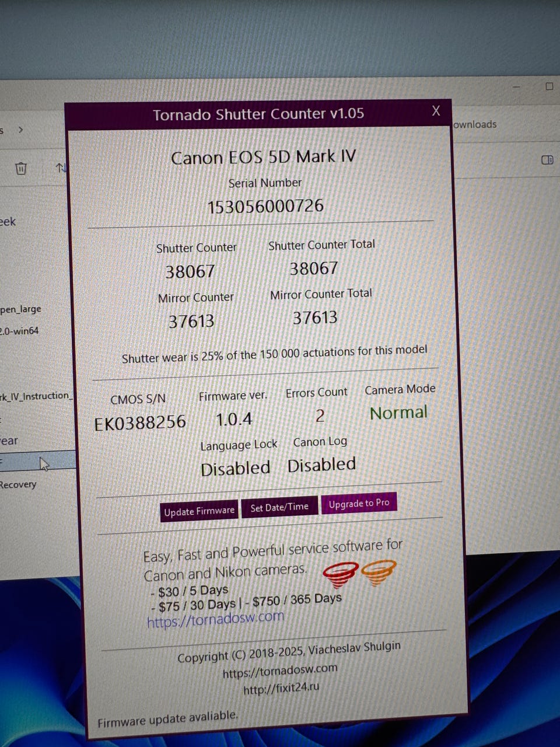Open the fixit24.ru link
This screenshot has width=560, height=747.
click(x=281, y=688)
